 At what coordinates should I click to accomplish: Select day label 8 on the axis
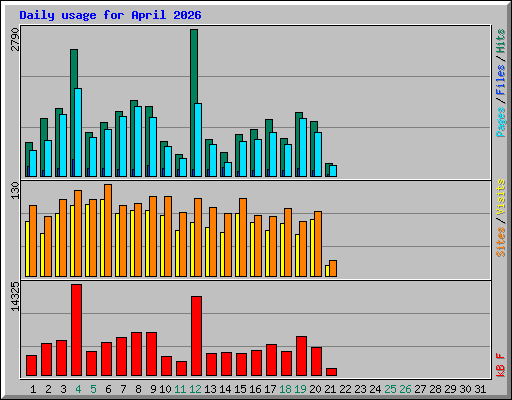pyautogui.click(x=138, y=389)
